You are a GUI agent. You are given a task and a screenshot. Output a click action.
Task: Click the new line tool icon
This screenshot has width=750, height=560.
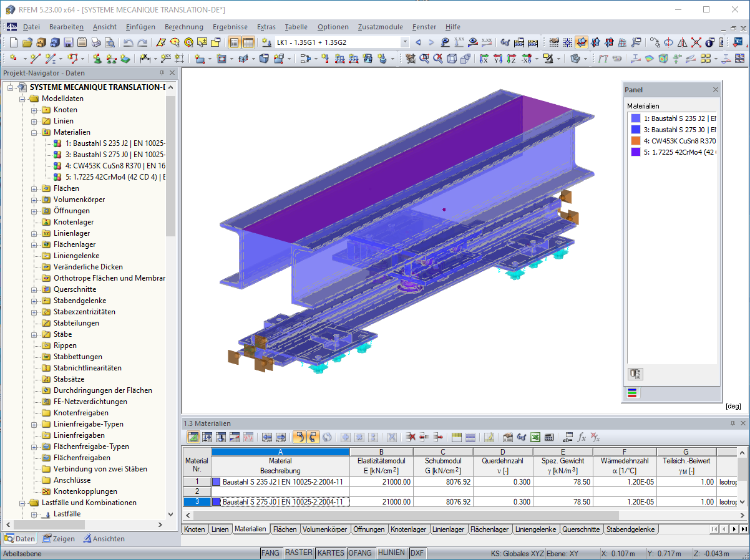pos(35,59)
